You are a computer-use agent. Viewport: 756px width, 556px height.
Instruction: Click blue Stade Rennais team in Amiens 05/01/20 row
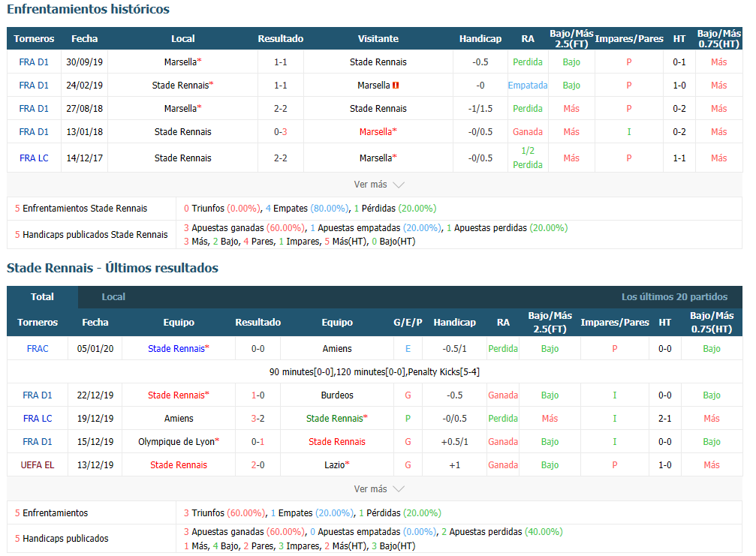click(179, 349)
